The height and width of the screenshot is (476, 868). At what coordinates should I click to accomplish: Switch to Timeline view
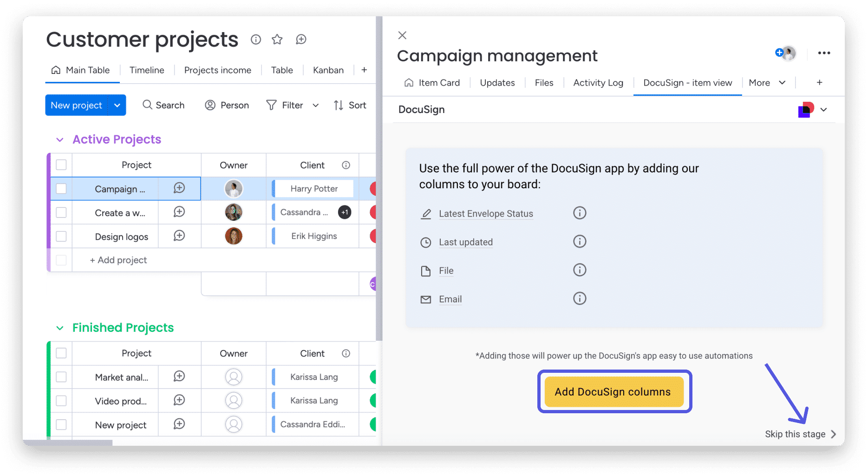coord(147,70)
